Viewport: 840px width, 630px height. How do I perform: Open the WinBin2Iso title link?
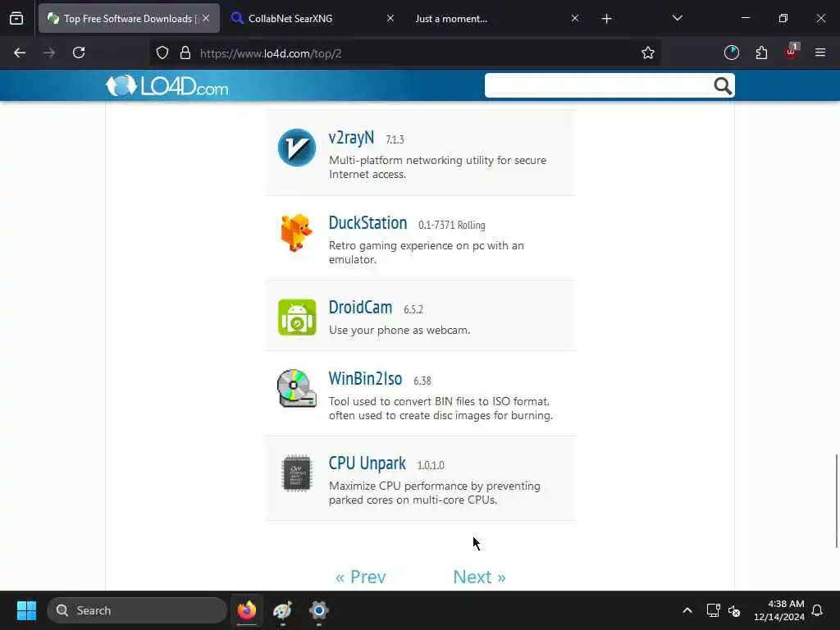[x=365, y=379]
